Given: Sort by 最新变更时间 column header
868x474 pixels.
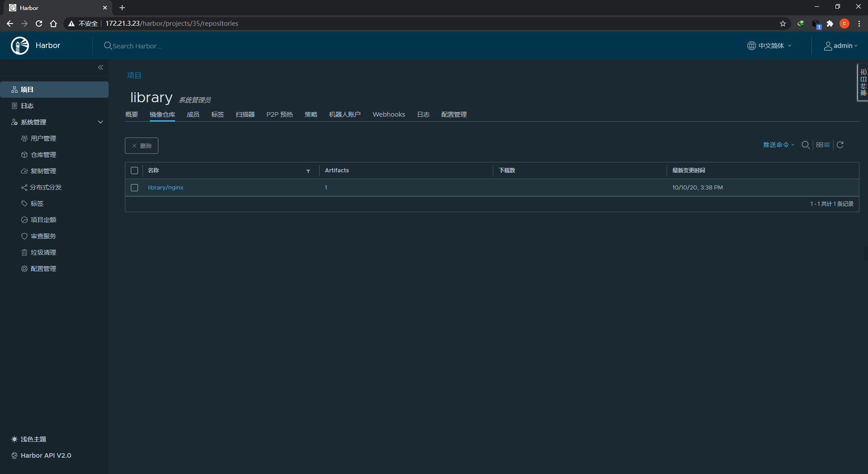Looking at the screenshot, I should tap(689, 171).
